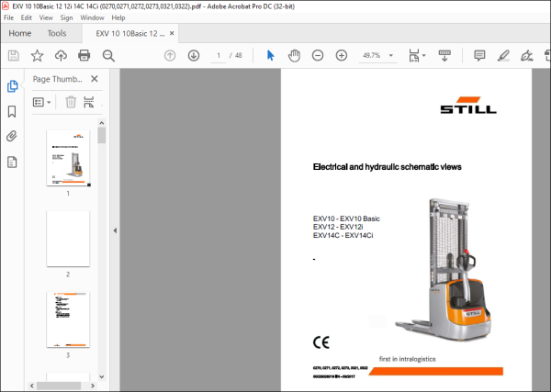Click the 'EXV12 - EXV12i' text line
The width and height of the screenshot is (551, 392).
coord(338,227)
